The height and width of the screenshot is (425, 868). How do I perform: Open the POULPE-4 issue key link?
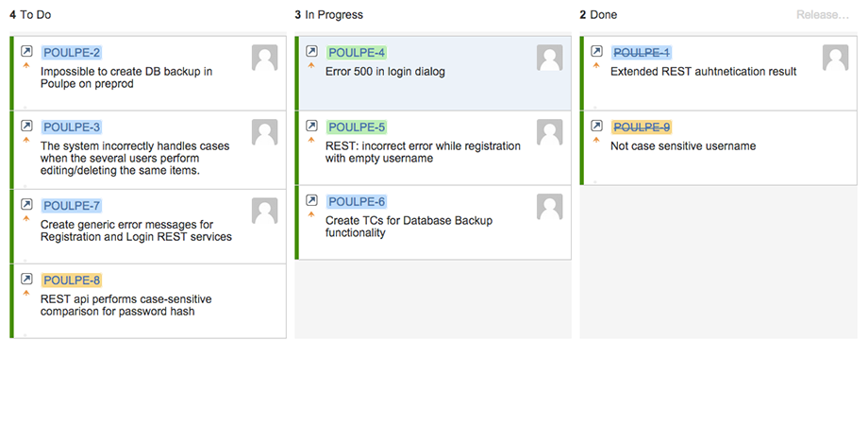point(357,53)
